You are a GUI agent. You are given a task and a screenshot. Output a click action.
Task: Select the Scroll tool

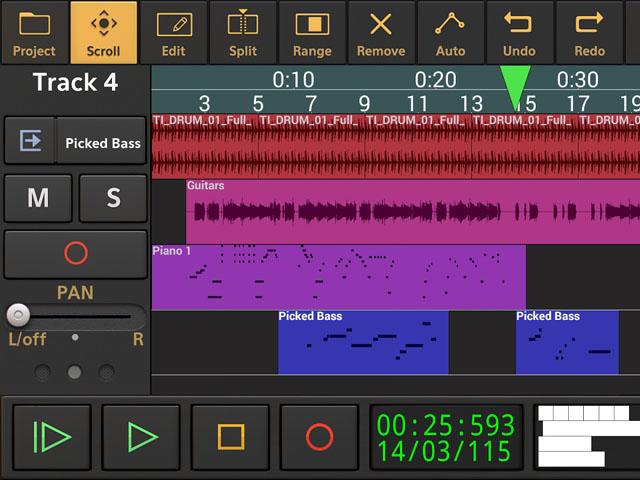103,33
